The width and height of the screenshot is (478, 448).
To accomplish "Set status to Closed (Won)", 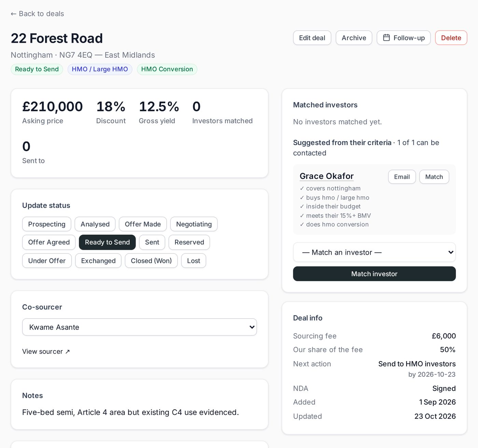I will [x=151, y=261].
